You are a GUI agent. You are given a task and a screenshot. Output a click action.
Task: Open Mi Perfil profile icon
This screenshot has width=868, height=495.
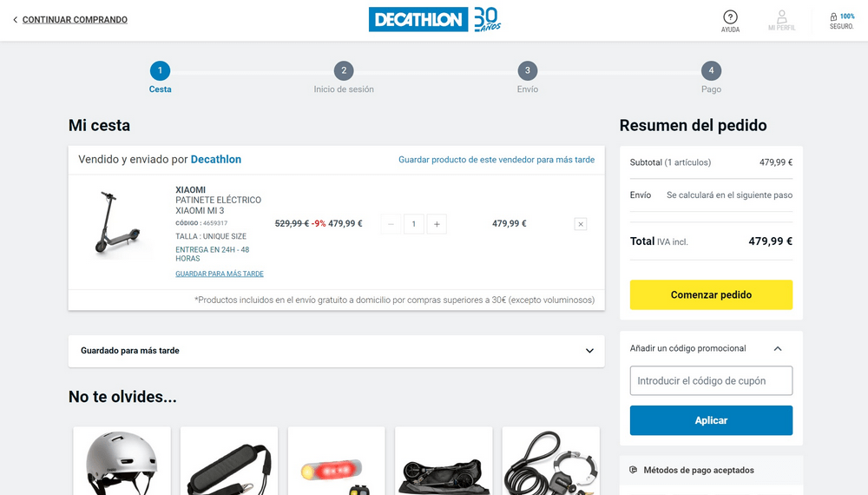pos(782,21)
